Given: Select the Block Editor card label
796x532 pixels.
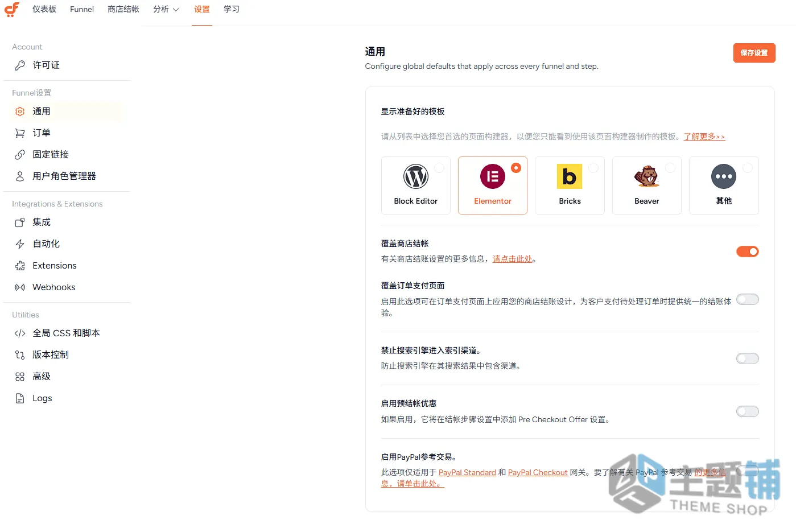Looking at the screenshot, I should click(x=416, y=201).
